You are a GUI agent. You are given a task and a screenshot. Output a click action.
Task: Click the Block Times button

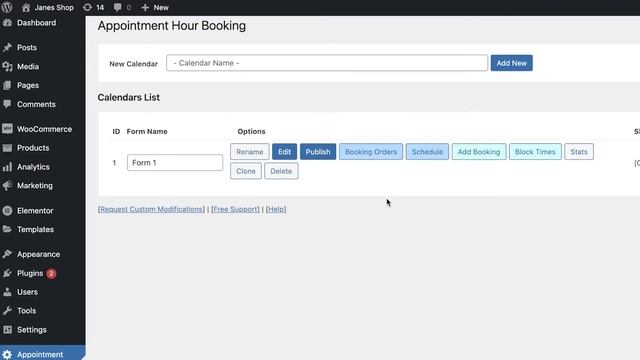pyautogui.click(x=535, y=152)
